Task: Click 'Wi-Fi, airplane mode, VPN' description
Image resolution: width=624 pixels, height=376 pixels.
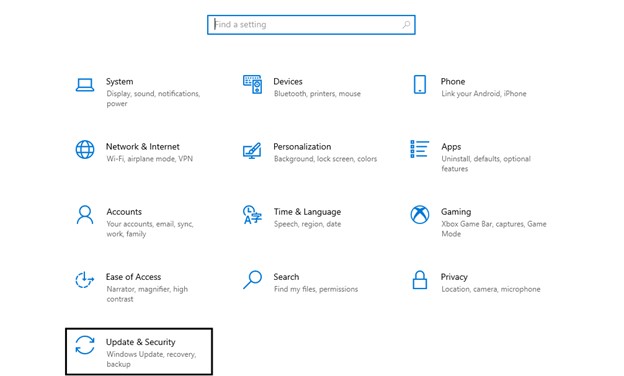Action: [x=149, y=159]
